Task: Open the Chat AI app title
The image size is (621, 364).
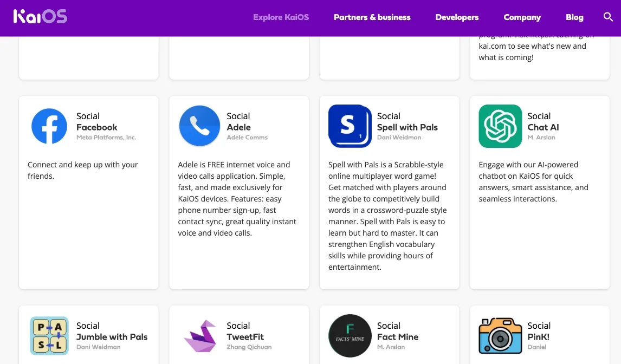Action: [x=543, y=127]
